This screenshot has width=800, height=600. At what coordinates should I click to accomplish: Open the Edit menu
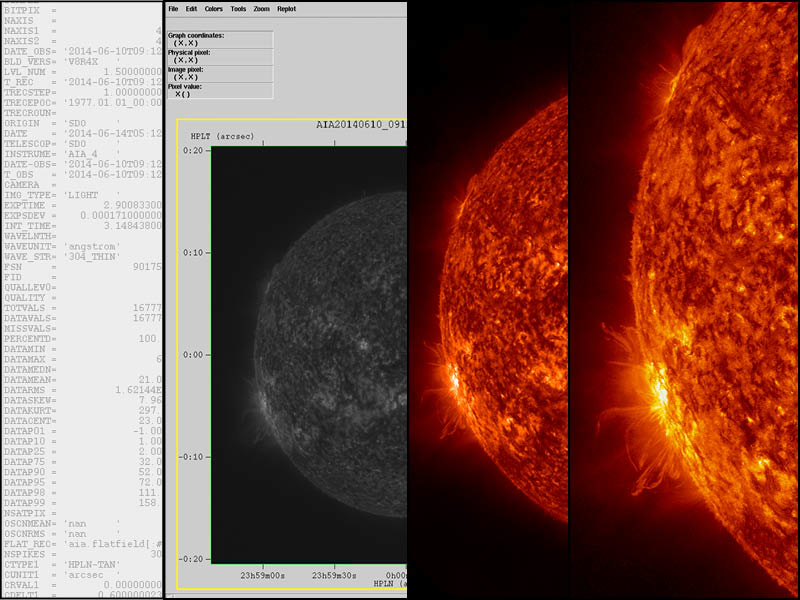(190, 8)
